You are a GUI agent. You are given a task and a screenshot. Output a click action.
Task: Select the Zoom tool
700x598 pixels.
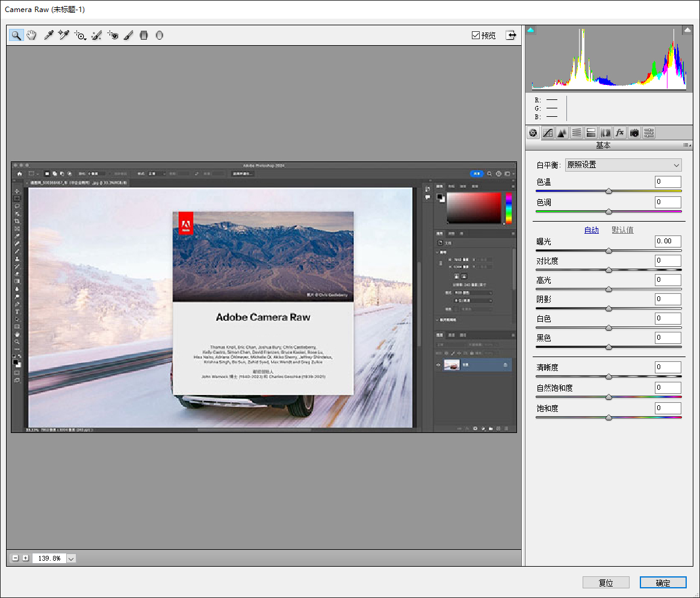coord(16,35)
